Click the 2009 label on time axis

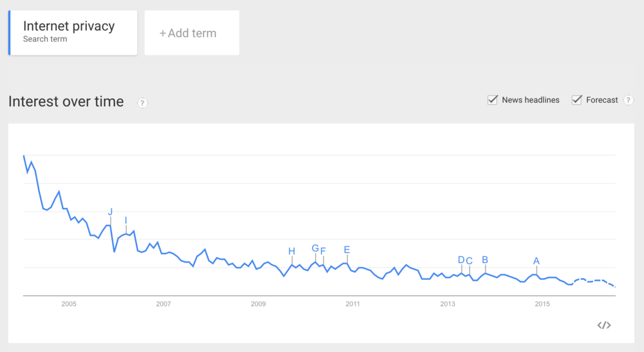[x=258, y=304]
